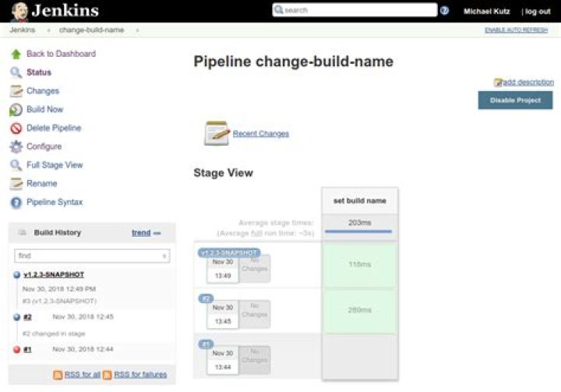Click the Recent Changes notepad icon

point(217,133)
